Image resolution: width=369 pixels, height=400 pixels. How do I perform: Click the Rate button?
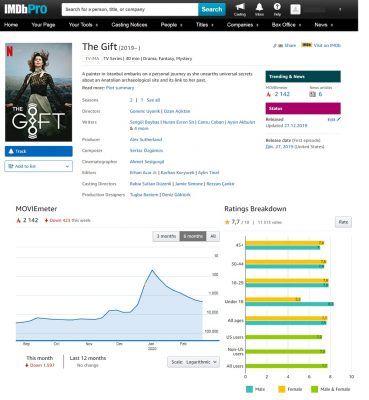click(x=343, y=222)
